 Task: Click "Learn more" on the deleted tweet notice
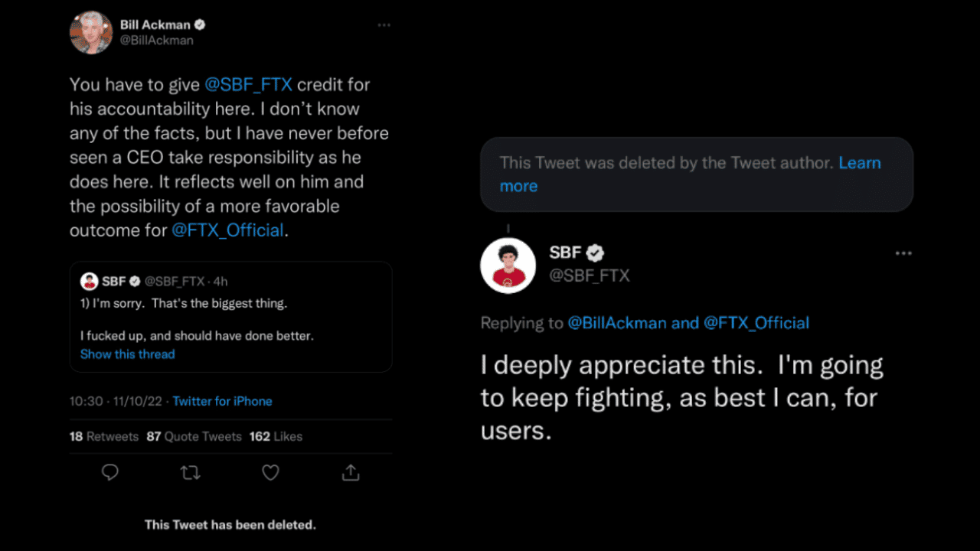[x=859, y=163]
